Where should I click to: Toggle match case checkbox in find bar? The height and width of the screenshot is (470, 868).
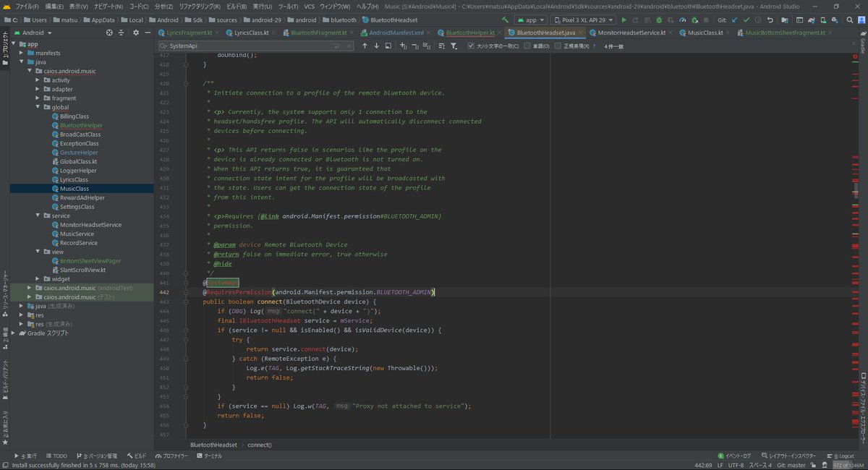pyautogui.click(x=472, y=46)
